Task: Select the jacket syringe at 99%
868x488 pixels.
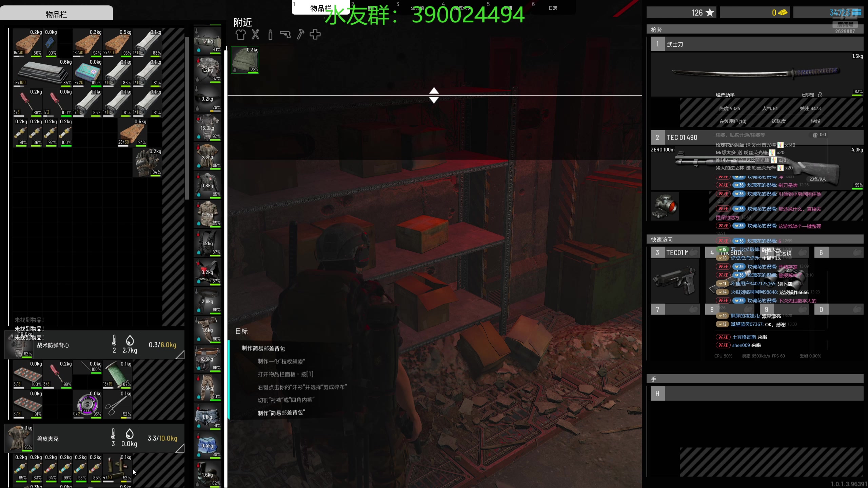Action: coord(65,468)
